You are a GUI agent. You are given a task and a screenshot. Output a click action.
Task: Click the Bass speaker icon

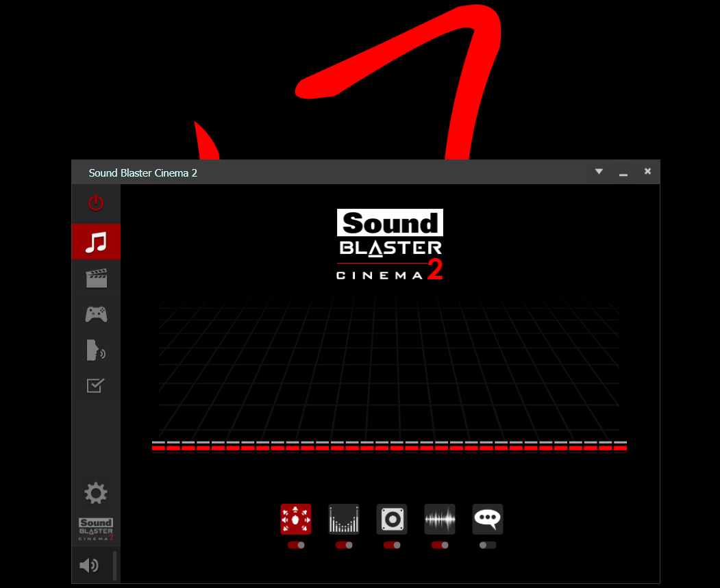point(392,519)
